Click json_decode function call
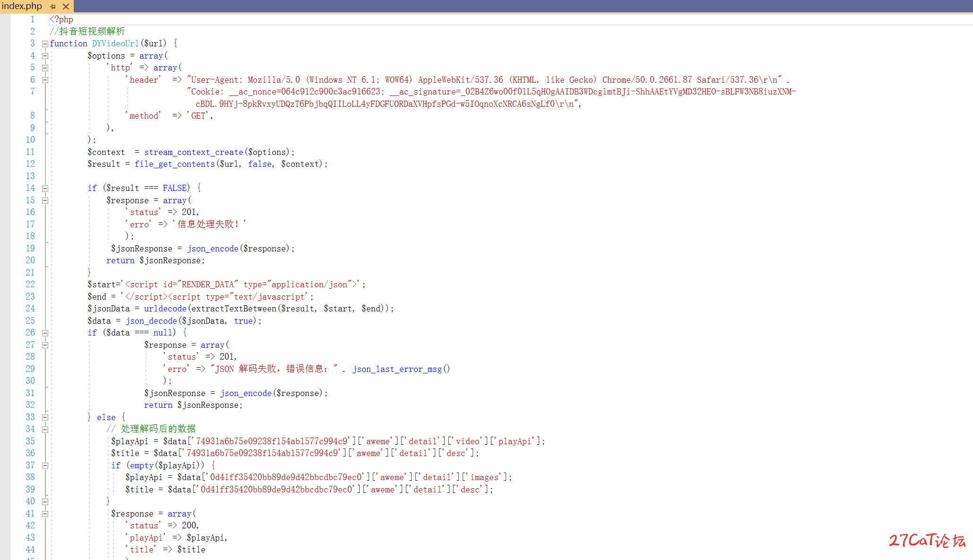 [151, 321]
